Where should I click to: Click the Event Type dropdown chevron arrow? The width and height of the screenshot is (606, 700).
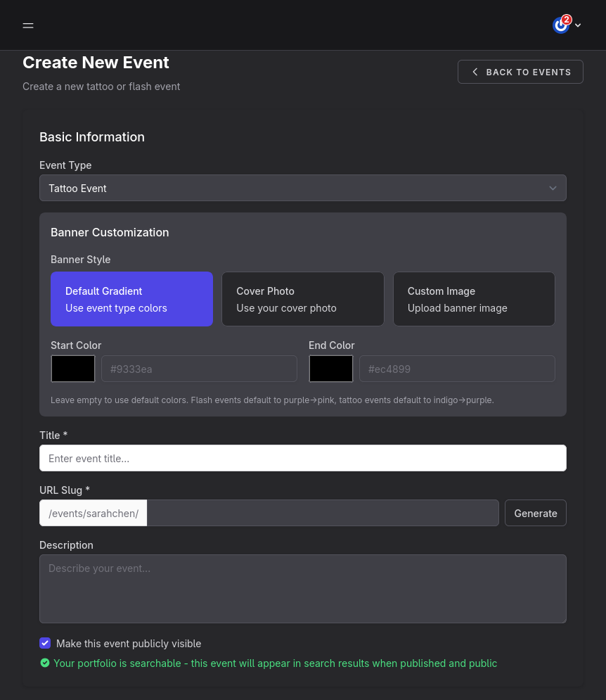pyautogui.click(x=553, y=188)
